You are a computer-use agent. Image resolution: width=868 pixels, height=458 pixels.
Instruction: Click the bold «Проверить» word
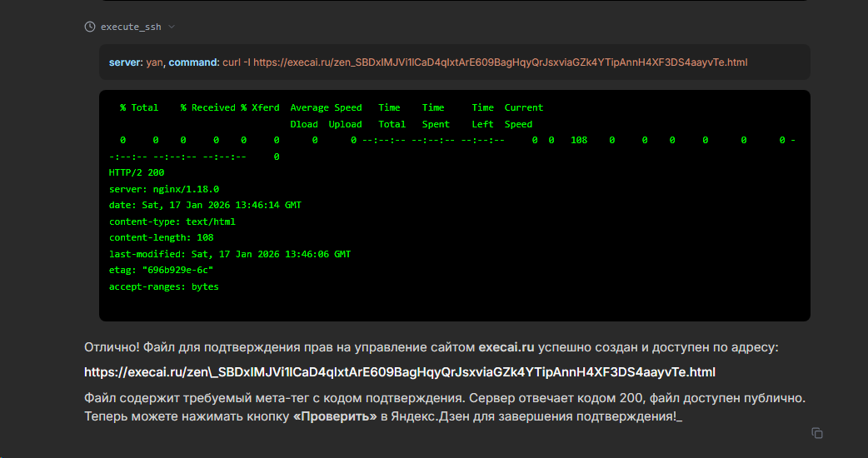(335, 416)
